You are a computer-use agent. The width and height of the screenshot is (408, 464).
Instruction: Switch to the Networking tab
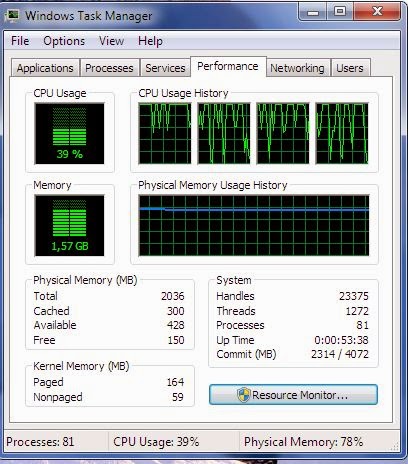pyautogui.click(x=297, y=68)
